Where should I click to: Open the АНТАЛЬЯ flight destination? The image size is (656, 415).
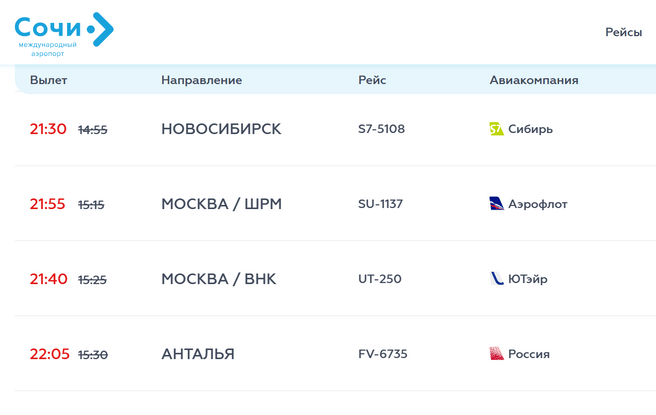click(198, 354)
